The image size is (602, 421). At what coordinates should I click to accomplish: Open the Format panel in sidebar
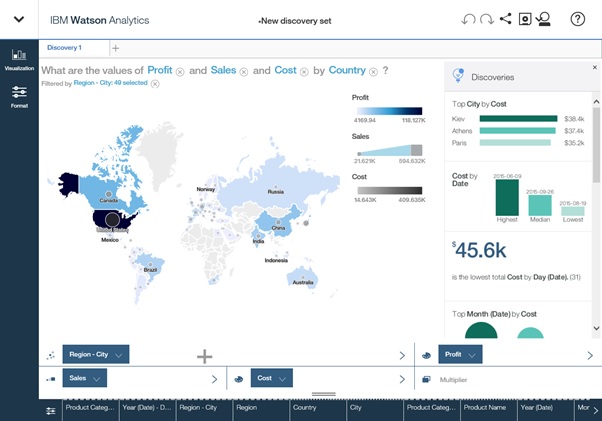[x=19, y=96]
